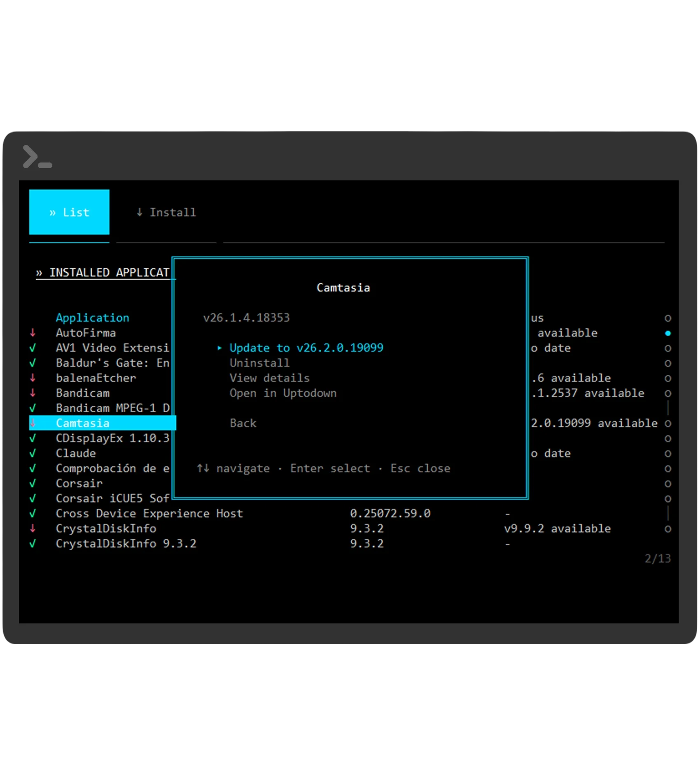Click the 2/13 page indicator
Image resolution: width=700 pixels, height=776 pixels.
(658, 558)
